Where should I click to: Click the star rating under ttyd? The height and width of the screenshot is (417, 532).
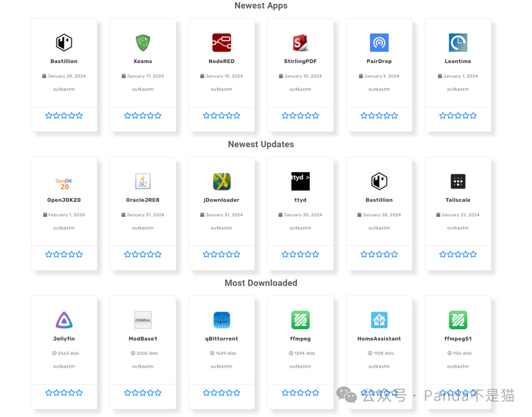(300, 254)
